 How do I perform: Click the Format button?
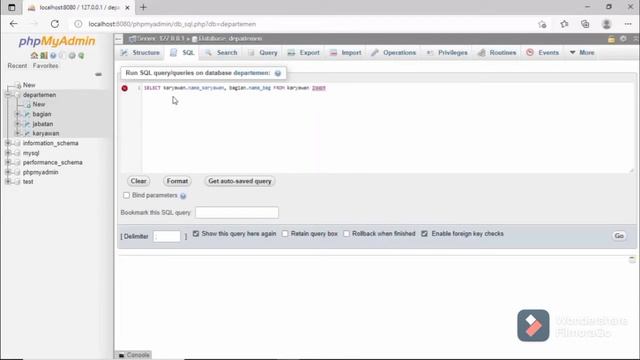click(177, 181)
